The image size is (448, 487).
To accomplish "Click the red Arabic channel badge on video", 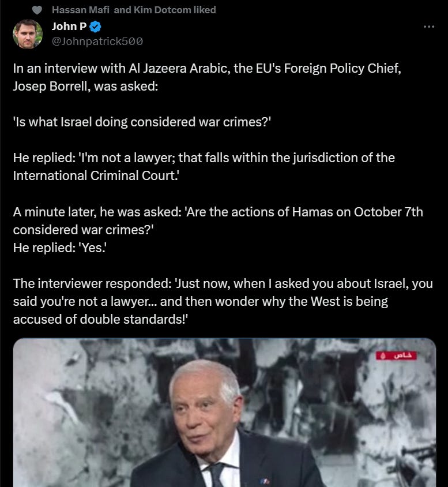I will click(x=396, y=355).
